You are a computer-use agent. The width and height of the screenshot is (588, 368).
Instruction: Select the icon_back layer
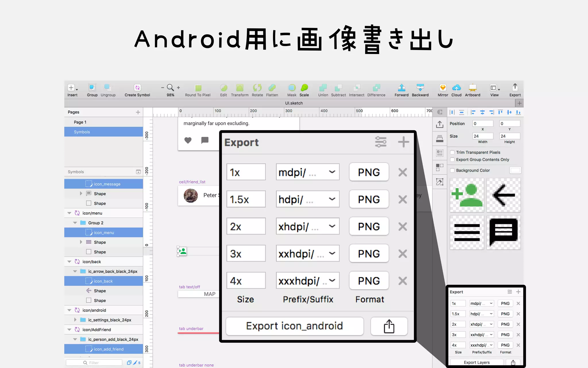[x=104, y=281]
